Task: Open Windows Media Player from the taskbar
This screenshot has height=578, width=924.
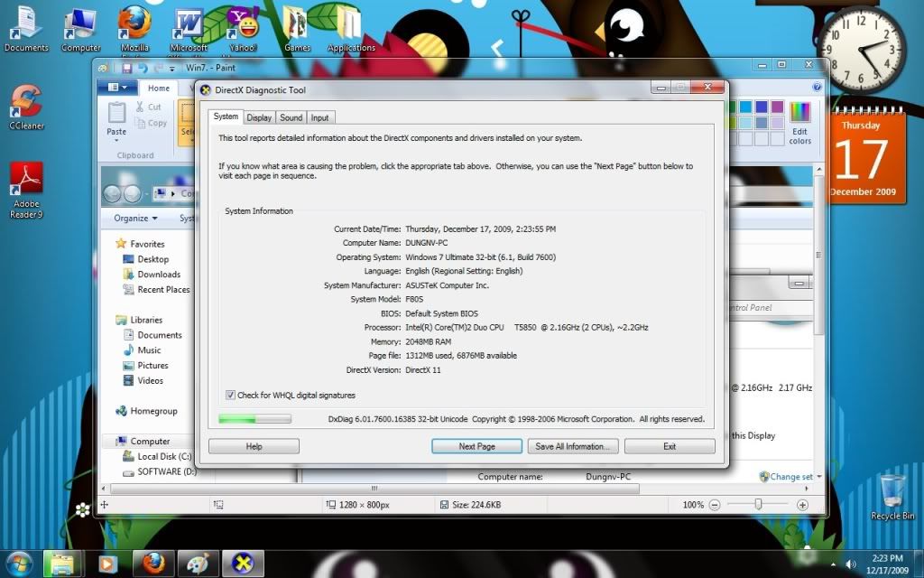Action: pos(107,564)
